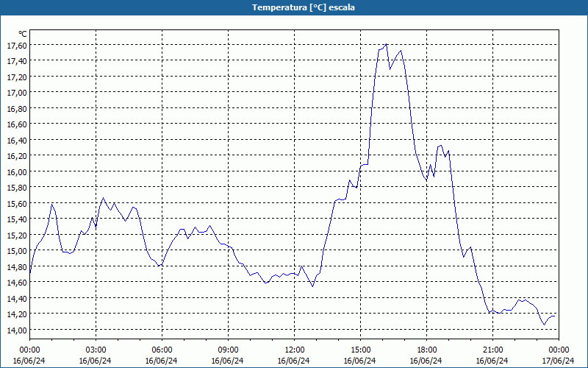Click the 21:00 time axis label
588x368 pixels.
tap(492, 350)
